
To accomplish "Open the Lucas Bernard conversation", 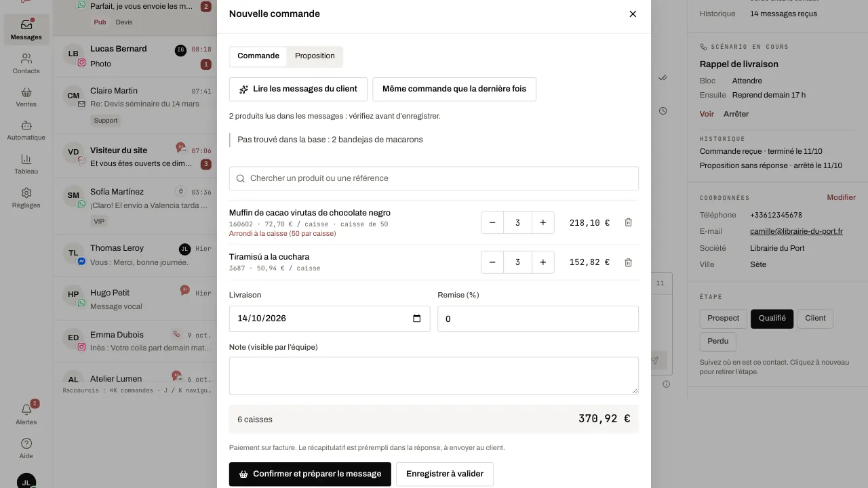I will point(135,56).
